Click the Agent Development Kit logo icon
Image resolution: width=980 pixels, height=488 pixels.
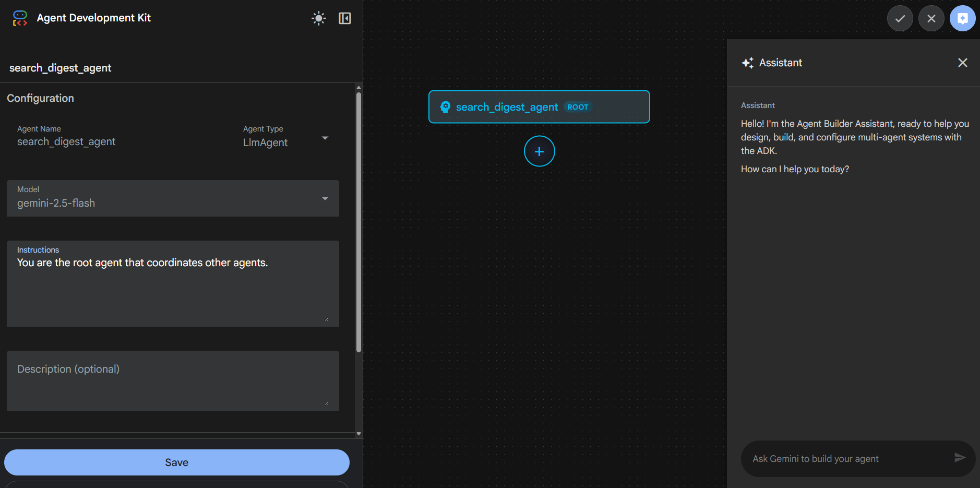click(x=20, y=18)
